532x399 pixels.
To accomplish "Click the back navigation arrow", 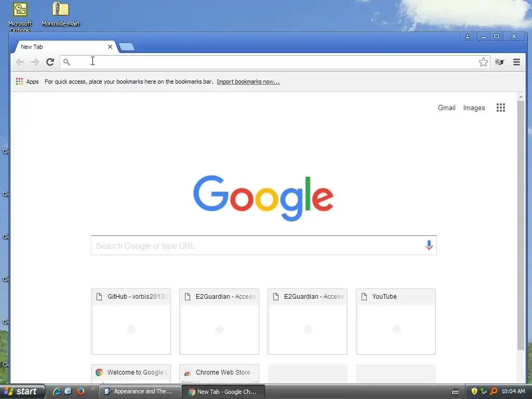I will pos(20,62).
